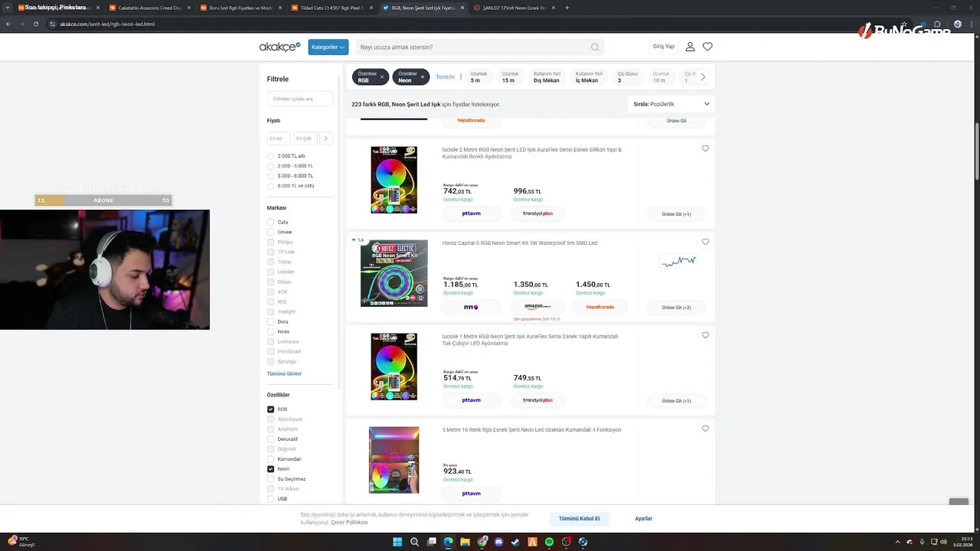
Task: Click the Filtreler içinde ara field
Action: tap(300, 99)
